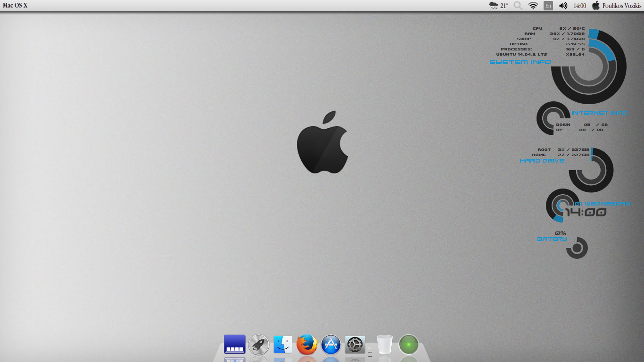Open the weather indicator showing 21°

[x=499, y=6]
